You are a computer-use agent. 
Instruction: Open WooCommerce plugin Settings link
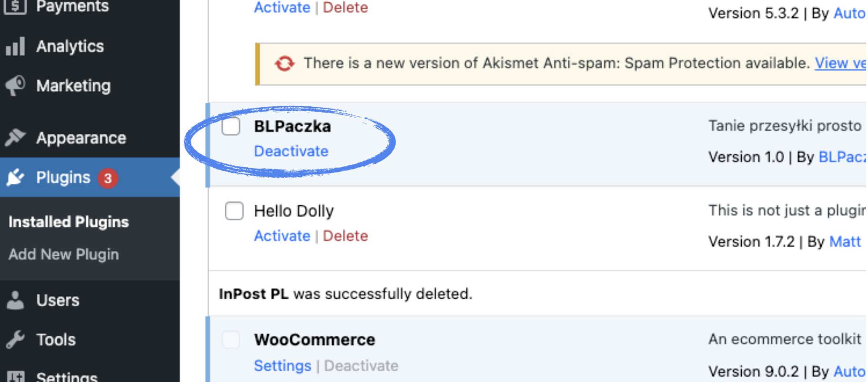coord(283,365)
